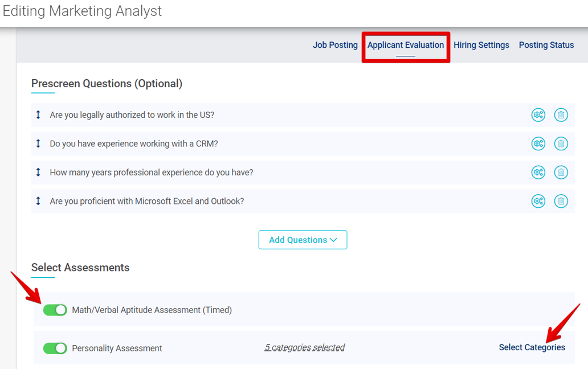
Task: Click the Select Categories link
Action: pos(532,347)
